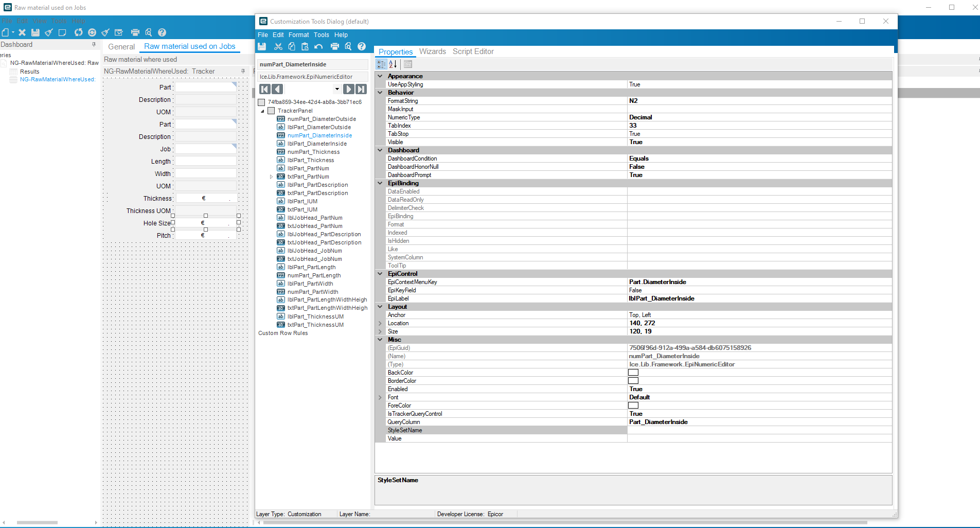
Task: Open the control navigation dropdown arrow
Action: [337, 89]
